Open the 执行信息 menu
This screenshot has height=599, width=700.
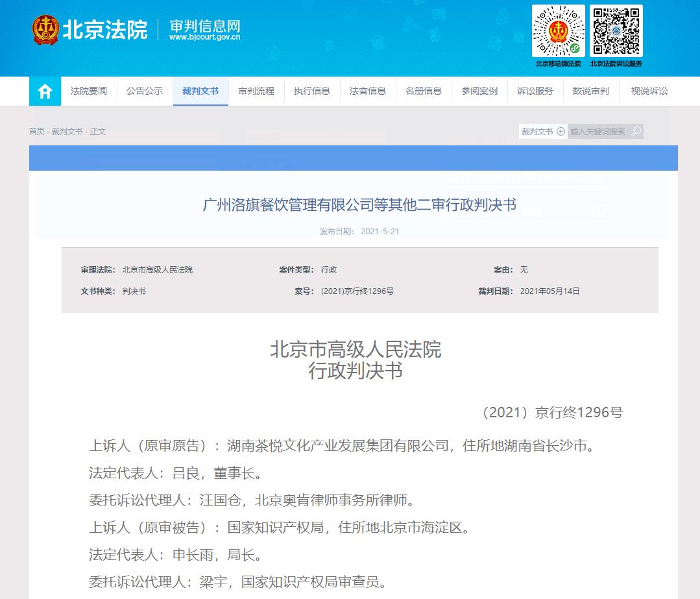[x=312, y=91]
